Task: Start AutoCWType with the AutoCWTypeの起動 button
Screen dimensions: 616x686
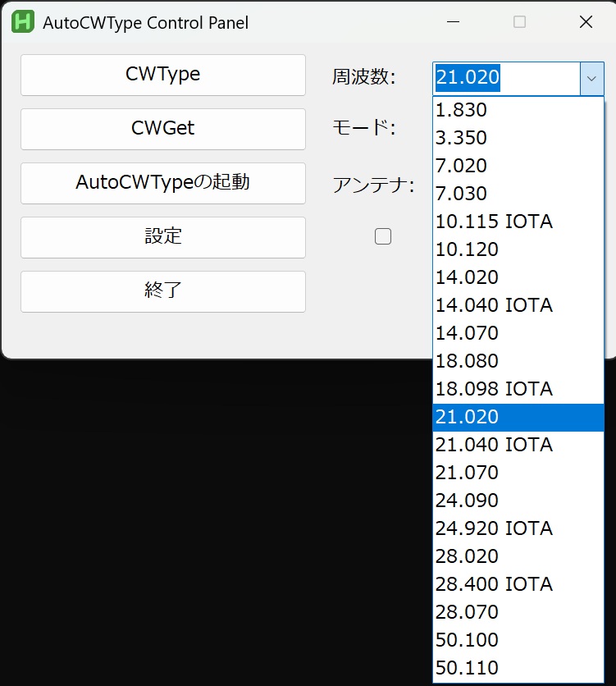Action: tap(163, 183)
